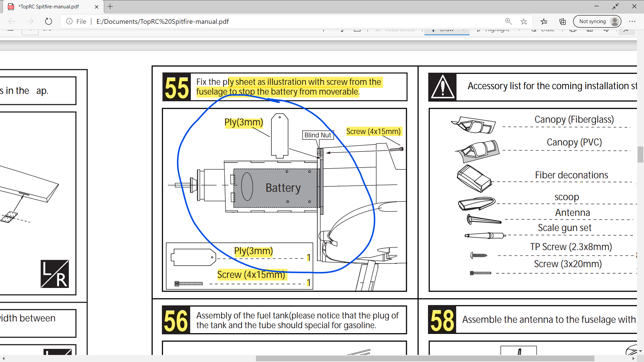Screen dimensions: 644x362
Task: Open the Collections icon
Action: point(562,21)
